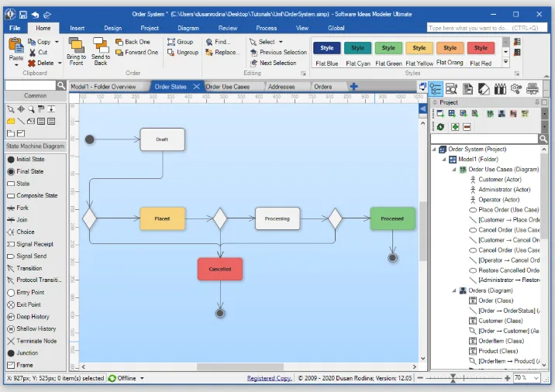The width and height of the screenshot is (555, 392).
Task: Open the Order Use Cases tab
Action: click(228, 87)
